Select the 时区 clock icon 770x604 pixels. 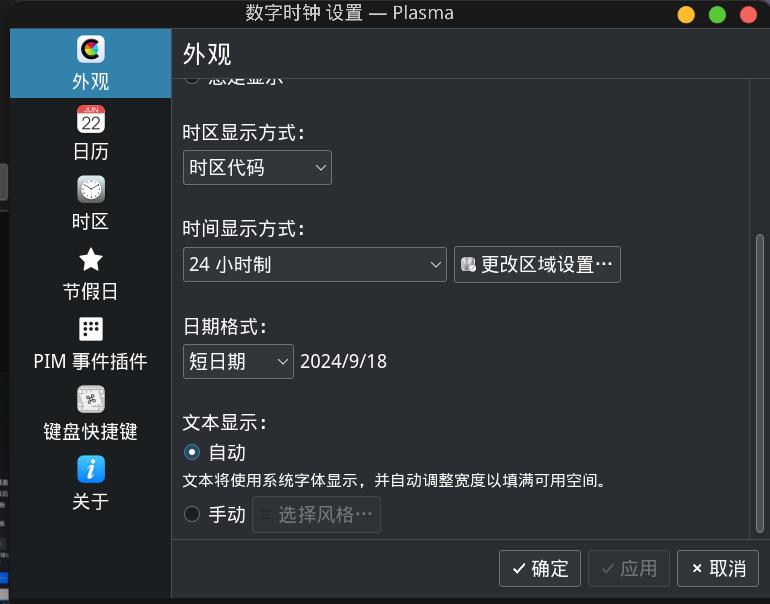click(x=91, y=189)
